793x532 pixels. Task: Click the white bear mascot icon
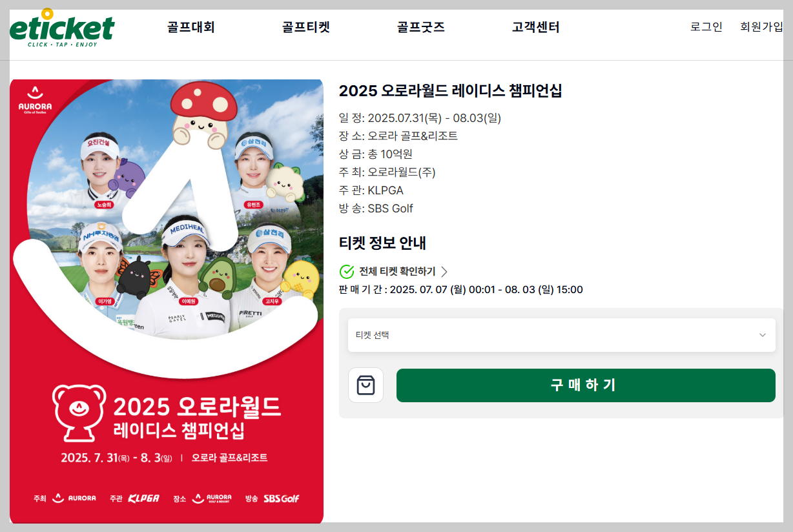pos(79,413)
